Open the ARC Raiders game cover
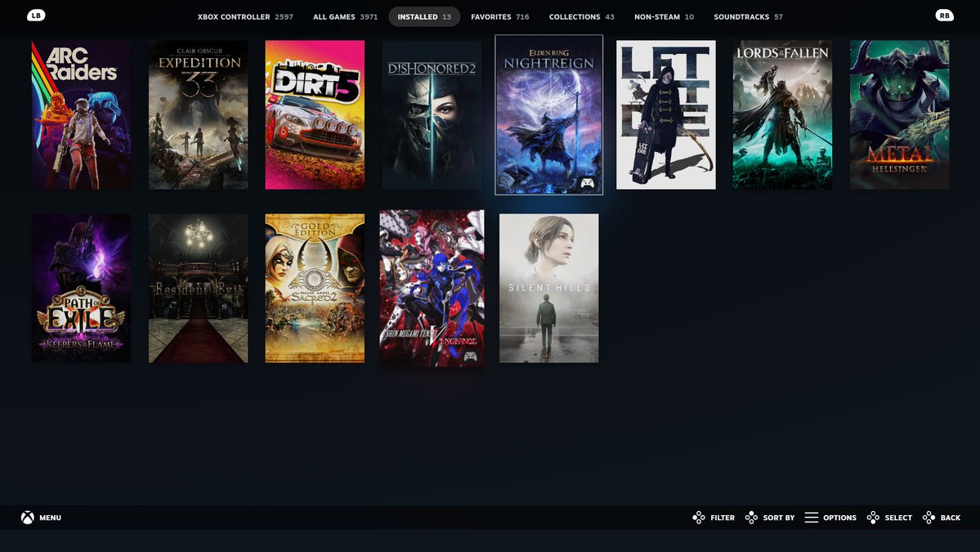The width and height of the screenshot is (980, 552). (x=81, y=115)
